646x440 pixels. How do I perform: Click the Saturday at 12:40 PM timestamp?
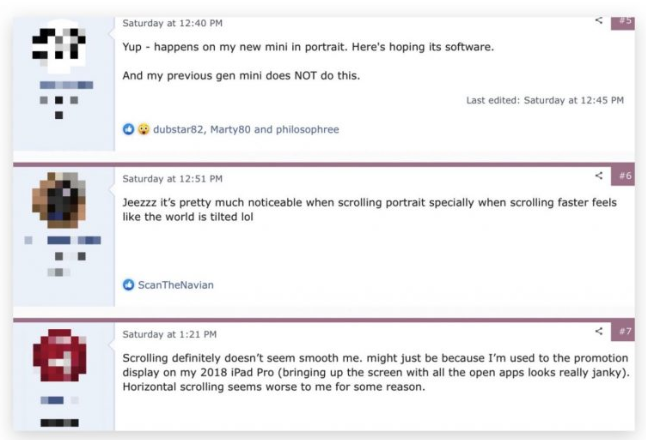pyautogui.click(x=172, y=23)
